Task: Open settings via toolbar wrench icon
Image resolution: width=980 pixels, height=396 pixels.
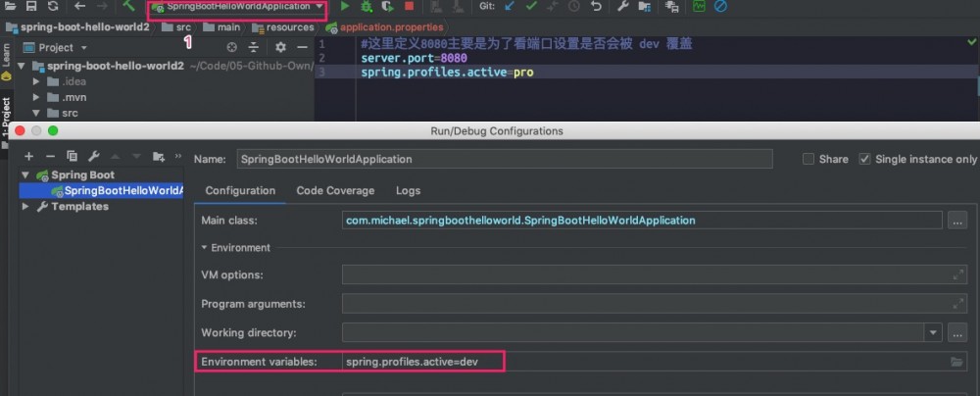Action: click(x=622, y=6)
